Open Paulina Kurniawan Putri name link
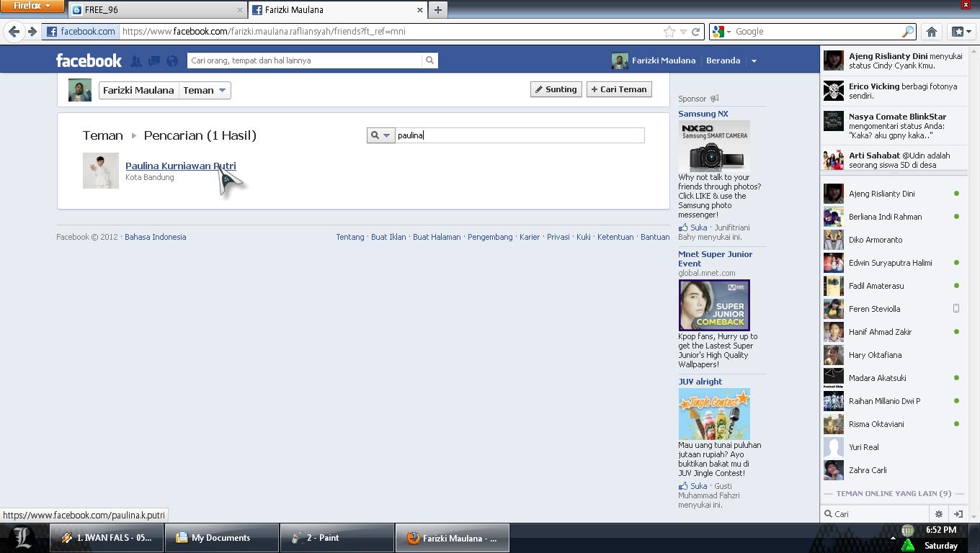The width and height of the screenshot is (980, 553). (x=181, y=166)
